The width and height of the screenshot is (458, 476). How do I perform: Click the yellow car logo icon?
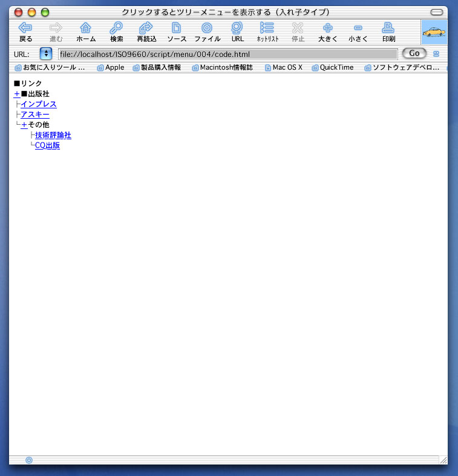(x=434, y=32)
